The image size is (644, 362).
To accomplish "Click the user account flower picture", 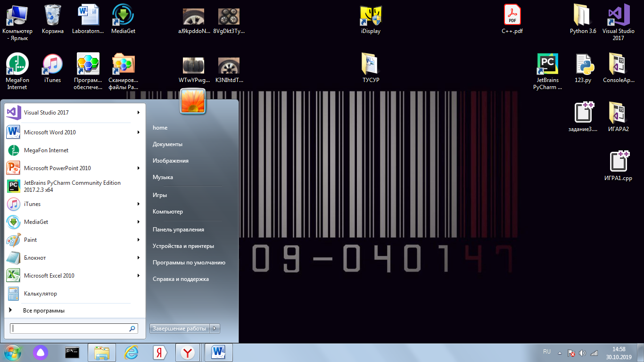I will point(193,101).
